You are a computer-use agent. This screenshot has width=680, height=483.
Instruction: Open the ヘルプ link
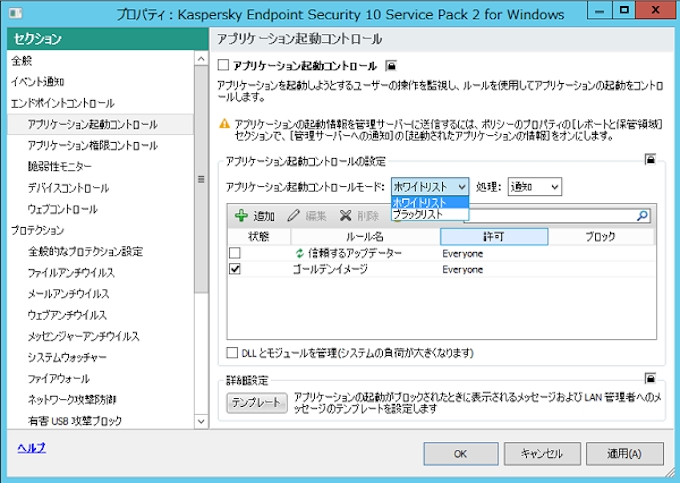click(31, 447)
